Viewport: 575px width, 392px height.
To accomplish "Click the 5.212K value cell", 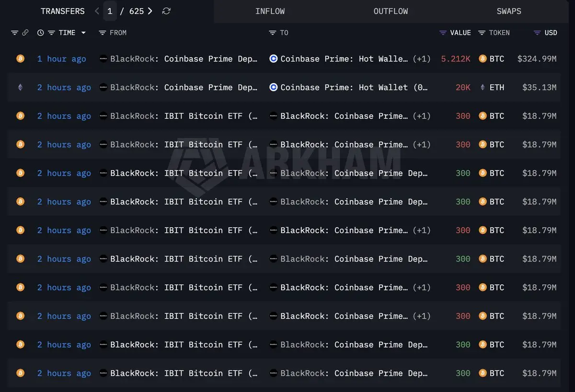I will tap(456, 59).
